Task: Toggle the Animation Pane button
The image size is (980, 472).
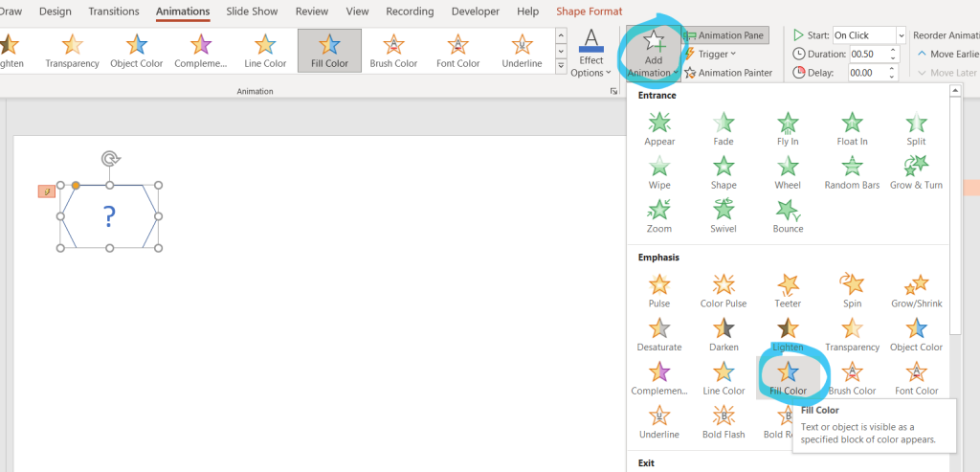Action: pos(724,35)
